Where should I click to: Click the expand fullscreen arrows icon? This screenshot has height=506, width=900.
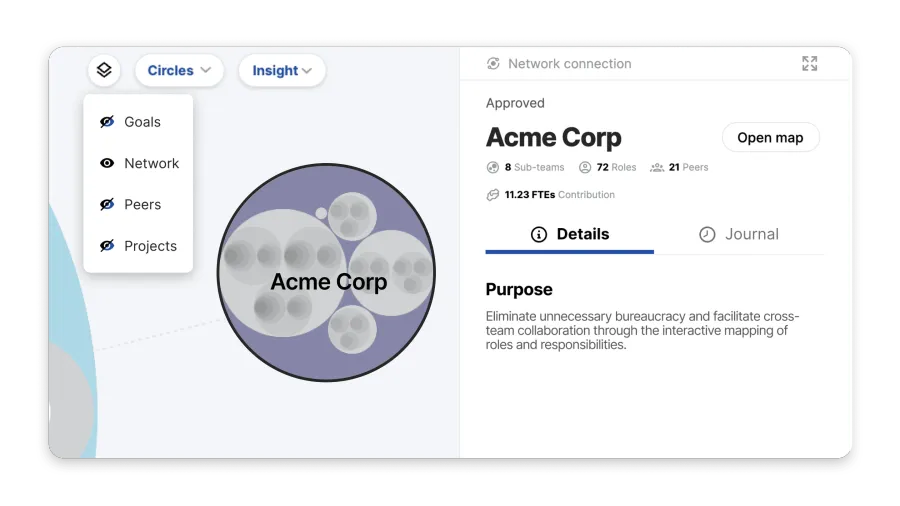click(x=809, y=64)
